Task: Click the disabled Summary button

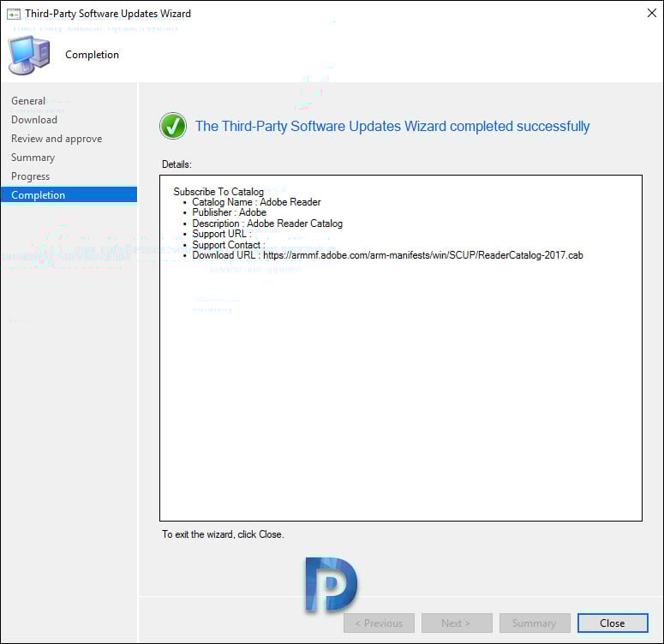Action: (x=535, y=623)
